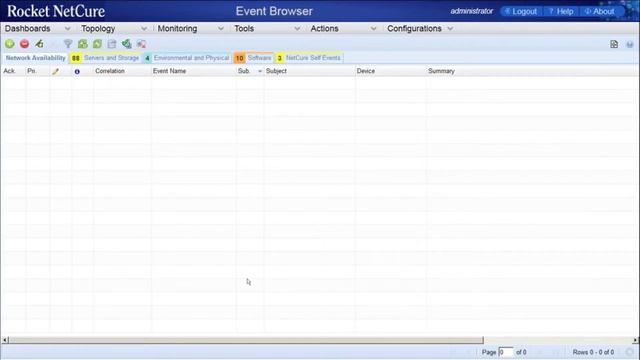
Task: Click the green arrow with blue badge icon
Action: pyautogui.click(x=127, y=44)
